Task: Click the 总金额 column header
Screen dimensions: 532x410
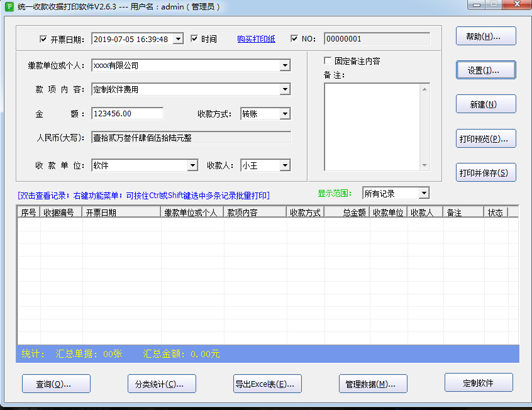Action: point(346,213)
